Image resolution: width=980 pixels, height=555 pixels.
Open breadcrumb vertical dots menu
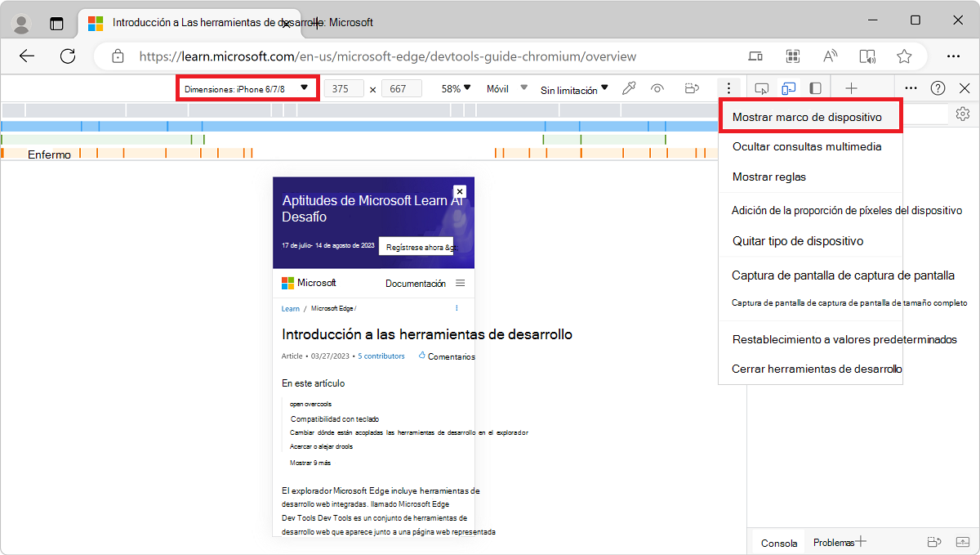coord(457,308)
